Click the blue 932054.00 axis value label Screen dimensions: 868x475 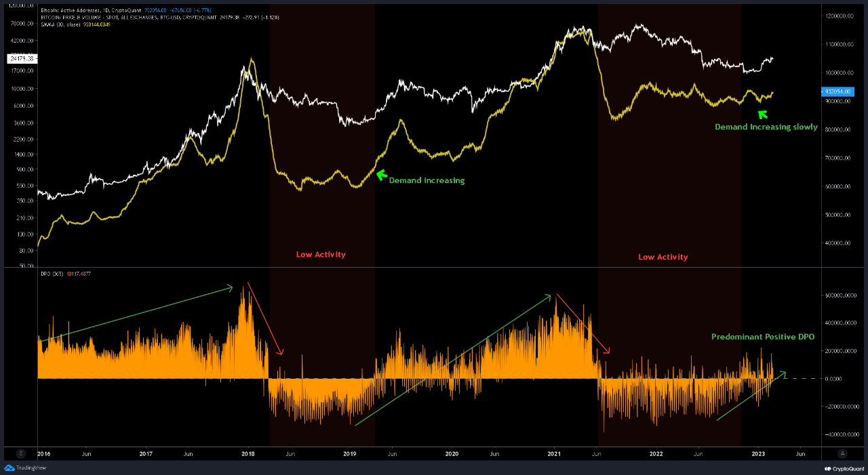pos(837,91)
